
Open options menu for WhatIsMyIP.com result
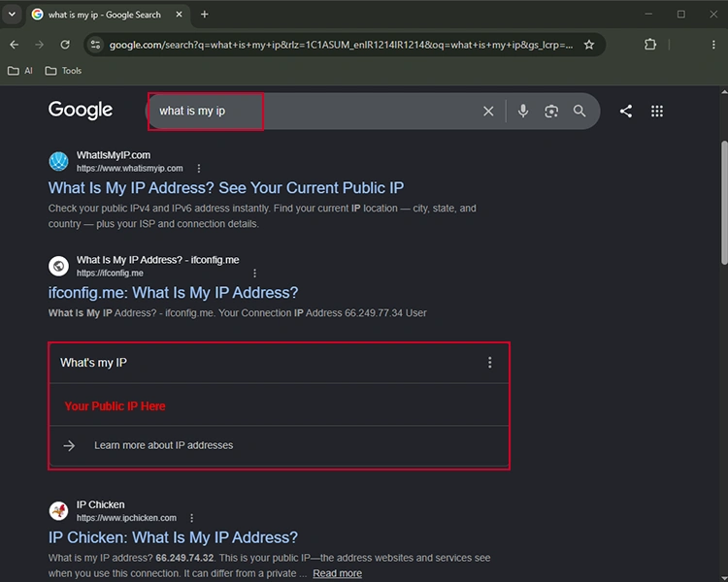[x=199, y=169]
